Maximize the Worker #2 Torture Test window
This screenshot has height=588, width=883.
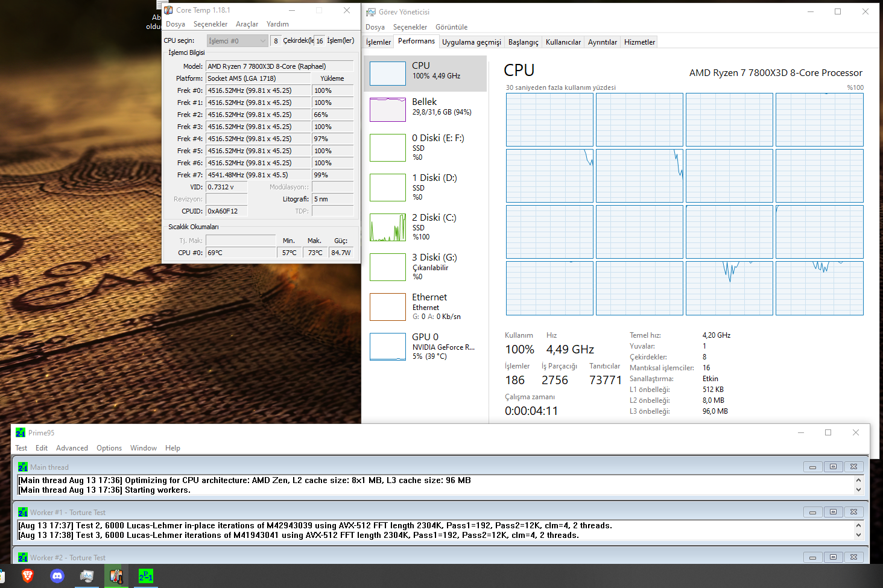tap(833, 557)
